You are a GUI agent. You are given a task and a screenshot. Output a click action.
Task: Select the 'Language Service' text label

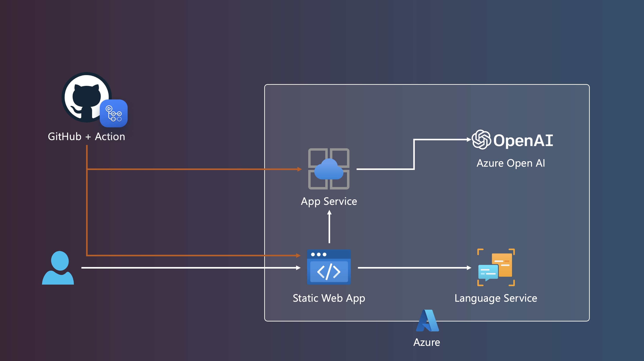496,298
